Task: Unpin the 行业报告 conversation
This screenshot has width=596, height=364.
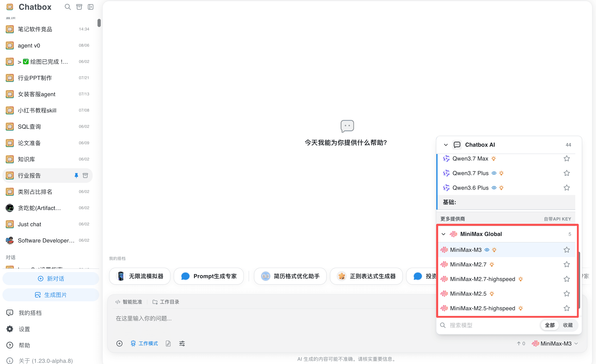Action: [x=76, y=175]
